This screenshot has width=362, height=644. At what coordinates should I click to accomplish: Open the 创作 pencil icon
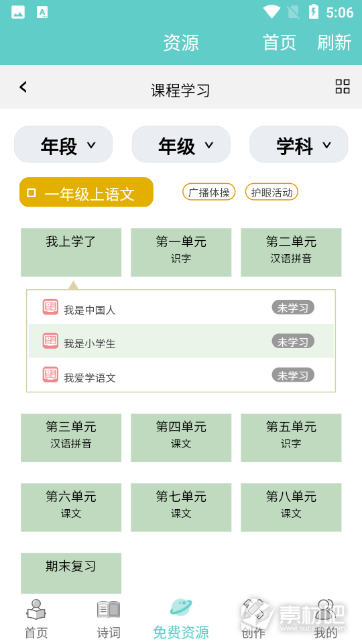[253, 610]
